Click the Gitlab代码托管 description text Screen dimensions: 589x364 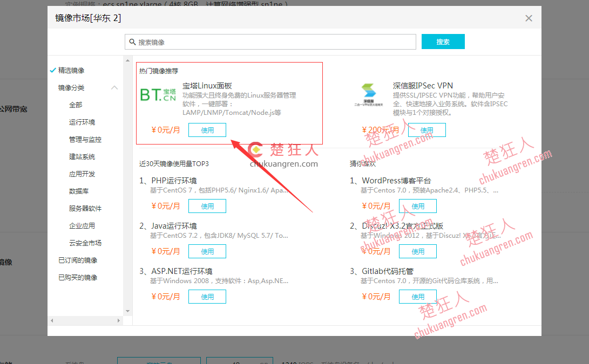pyautogui.click(x=429, y=281)
